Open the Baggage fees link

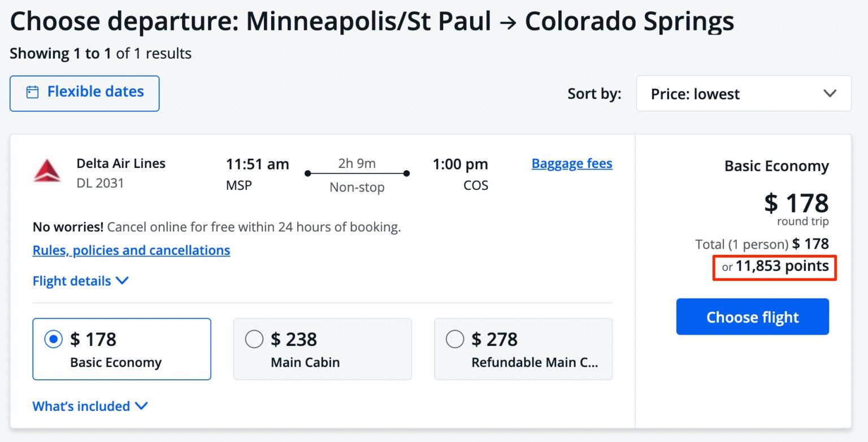(572, 164)
